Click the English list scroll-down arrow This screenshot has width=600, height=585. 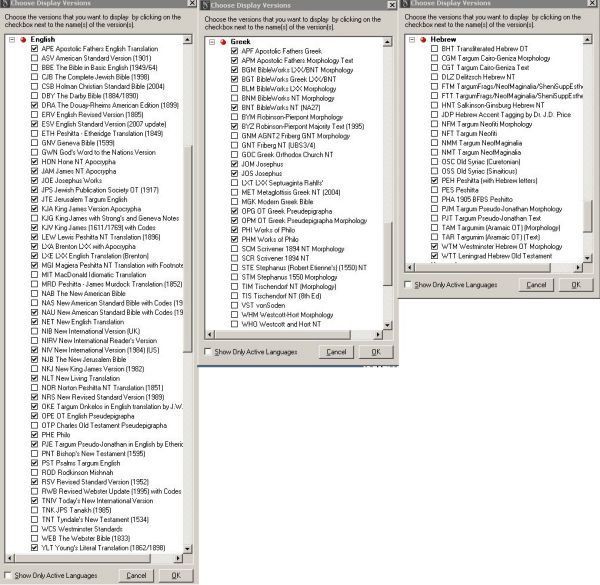(188, 549)
